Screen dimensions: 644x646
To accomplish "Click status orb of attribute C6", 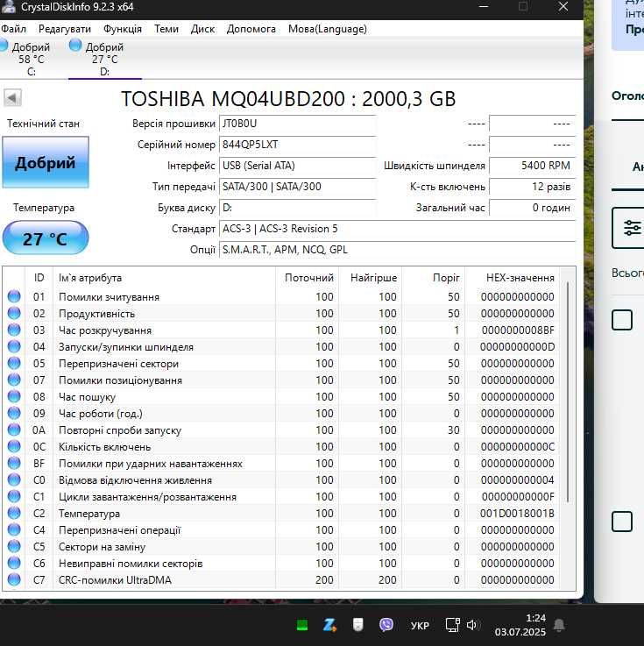I will pyautogui.click(x=14, y=563).
